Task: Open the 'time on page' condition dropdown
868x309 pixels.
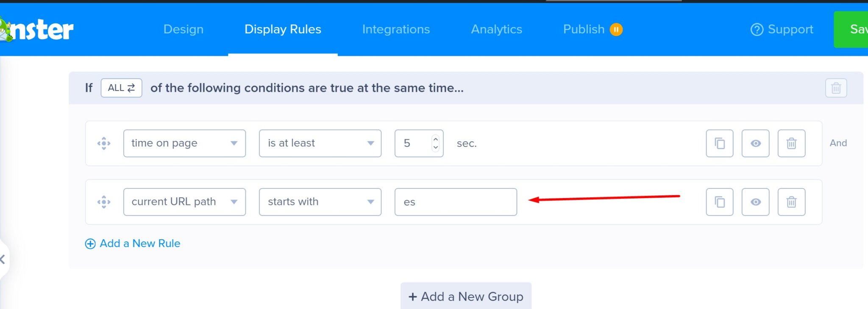Action: (x=184, y=143)
